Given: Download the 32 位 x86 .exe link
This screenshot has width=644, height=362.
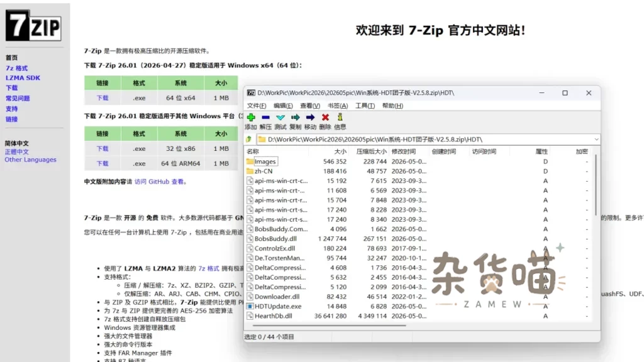Looking at the screenshot, I should (103, 148).
